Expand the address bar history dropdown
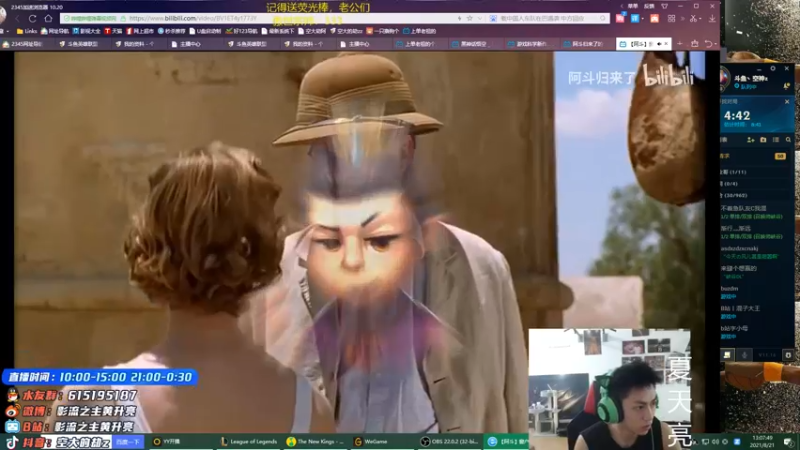Viewport: 800px width, 450px height. click(x=479, y=18)
